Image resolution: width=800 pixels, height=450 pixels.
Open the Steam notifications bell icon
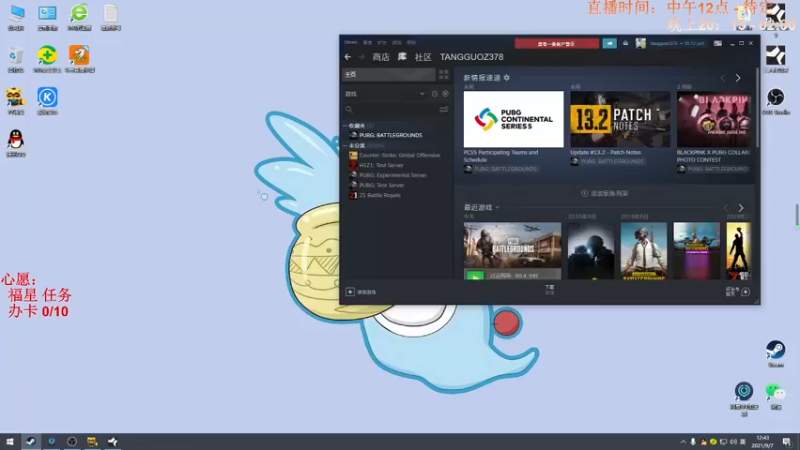click(x=626, y=43)
